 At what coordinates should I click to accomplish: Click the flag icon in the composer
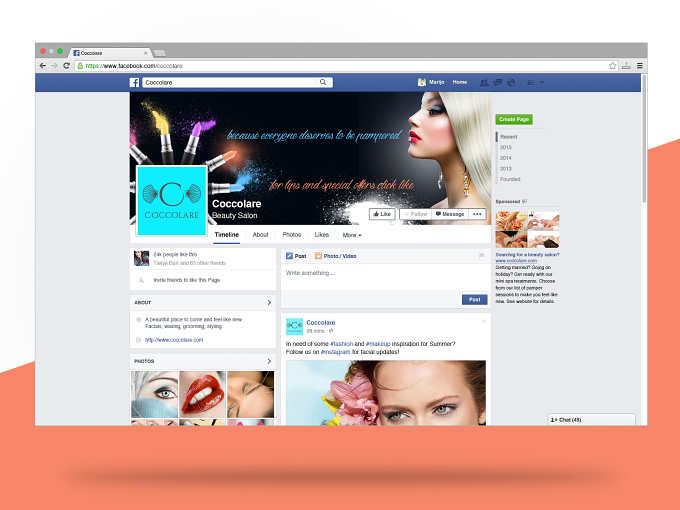(481, 256)
